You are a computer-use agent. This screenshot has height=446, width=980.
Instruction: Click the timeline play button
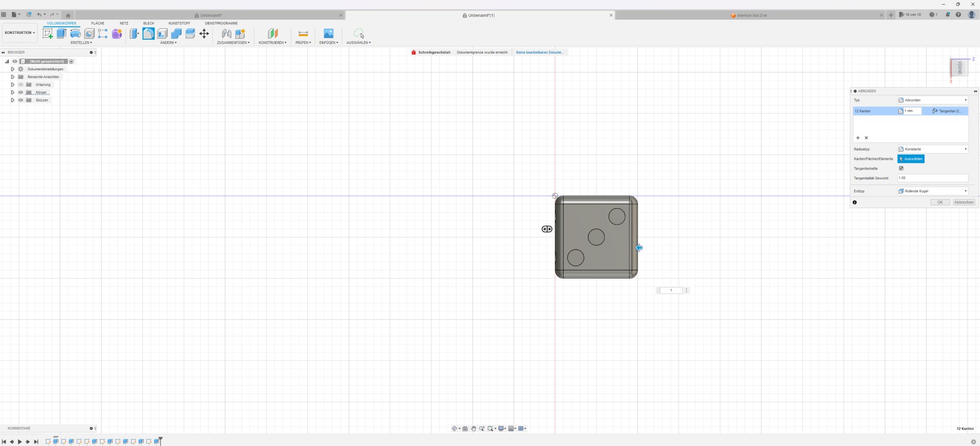(20, 442)
